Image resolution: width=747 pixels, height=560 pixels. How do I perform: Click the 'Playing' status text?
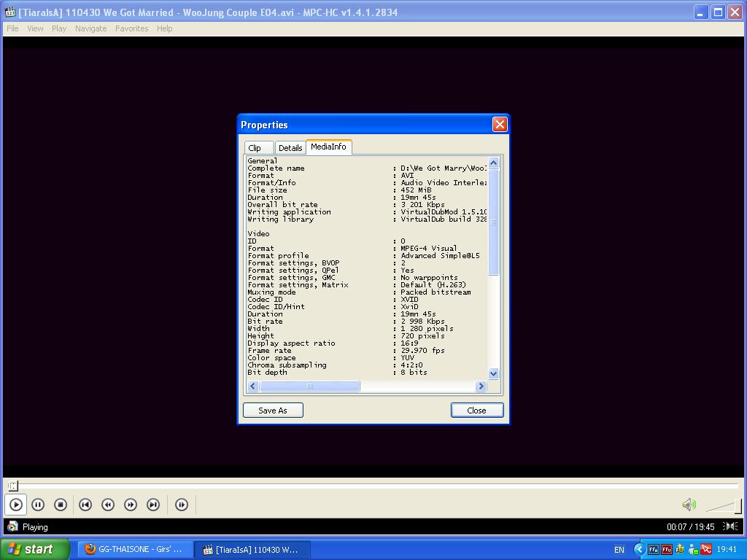(35, 527)
